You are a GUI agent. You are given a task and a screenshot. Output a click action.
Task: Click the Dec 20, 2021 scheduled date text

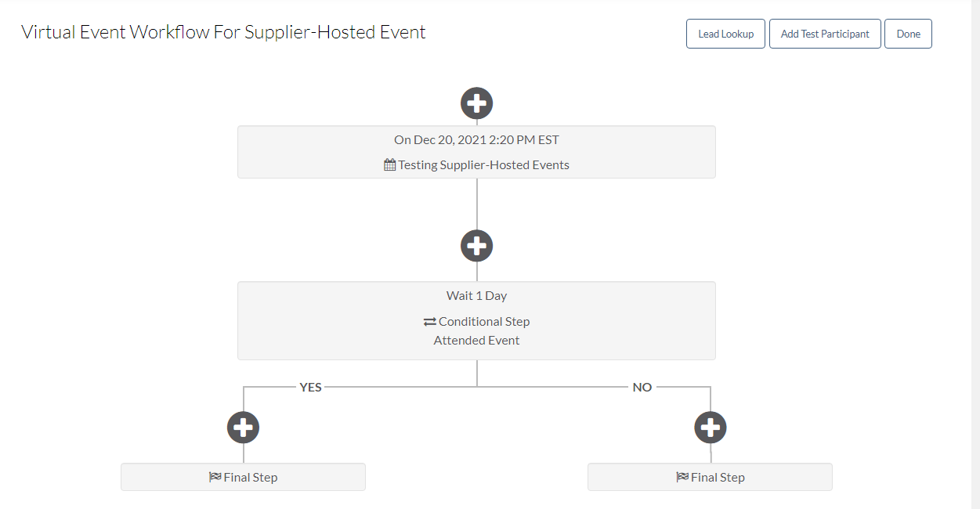click(476, 139)
